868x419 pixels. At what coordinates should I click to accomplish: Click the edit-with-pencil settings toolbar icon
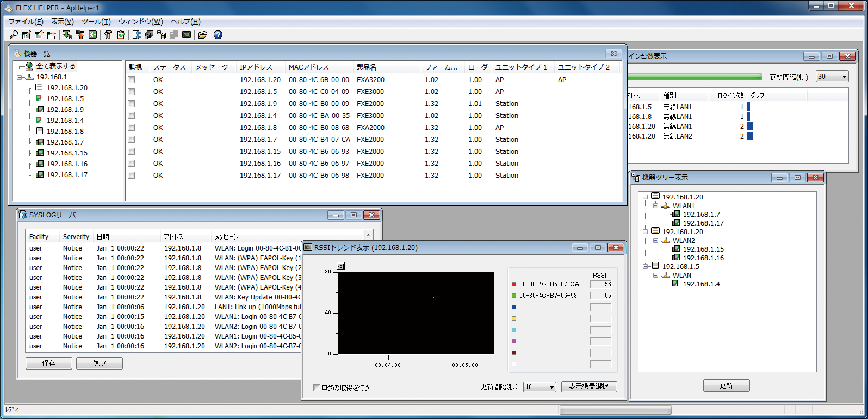pos(26,35)
